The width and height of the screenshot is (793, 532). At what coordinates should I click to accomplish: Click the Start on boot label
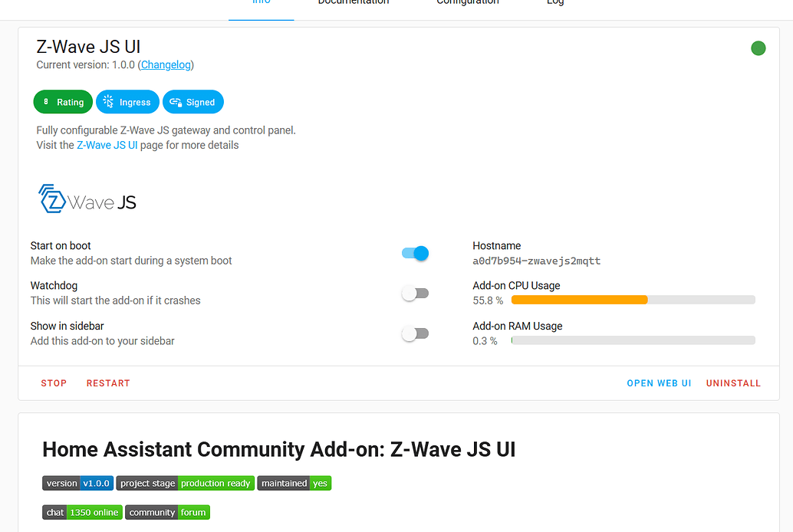tap(61, 246)
